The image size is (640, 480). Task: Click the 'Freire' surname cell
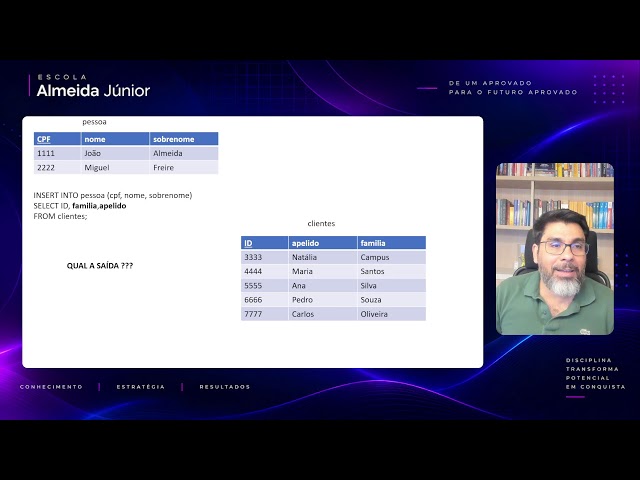[184, 167]
